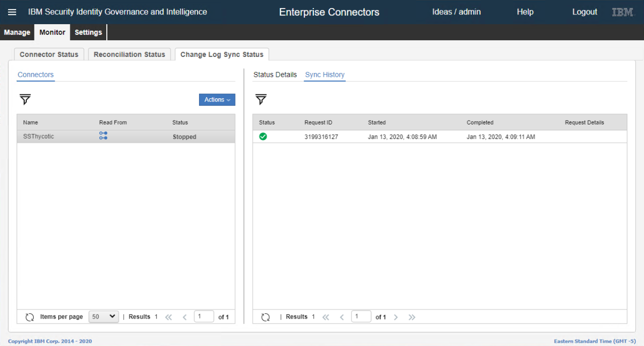Show the Status Details tab
Viewport: 644px width, 346px height.
(275, 75)
